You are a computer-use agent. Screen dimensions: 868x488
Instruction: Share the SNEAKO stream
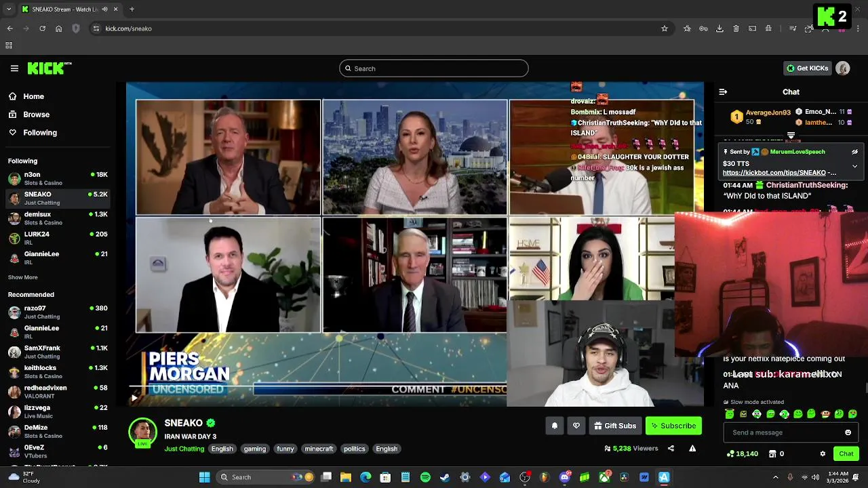coord(671,448)
